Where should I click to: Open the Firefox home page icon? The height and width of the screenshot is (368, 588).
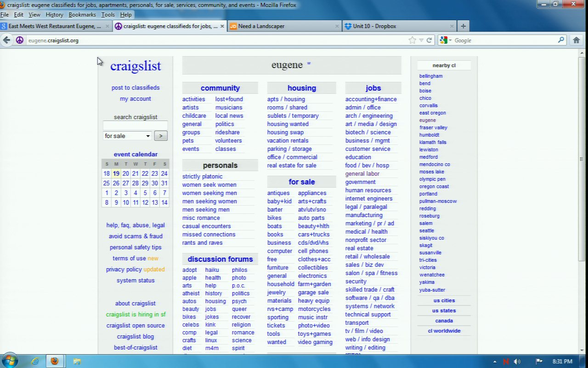coord(576,40)
